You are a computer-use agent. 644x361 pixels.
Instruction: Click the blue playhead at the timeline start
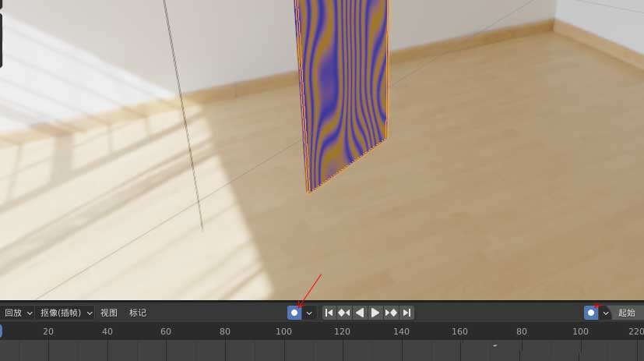pos(1,331)
